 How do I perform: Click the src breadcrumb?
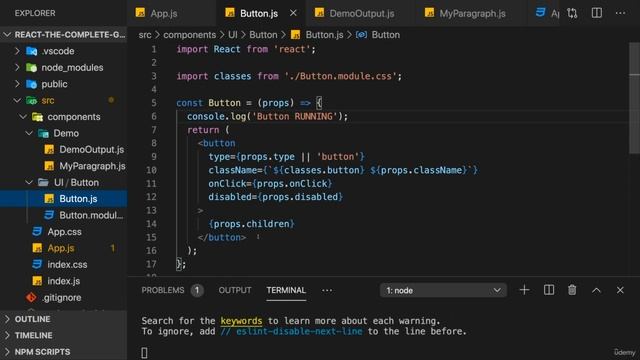click(145, 35)
